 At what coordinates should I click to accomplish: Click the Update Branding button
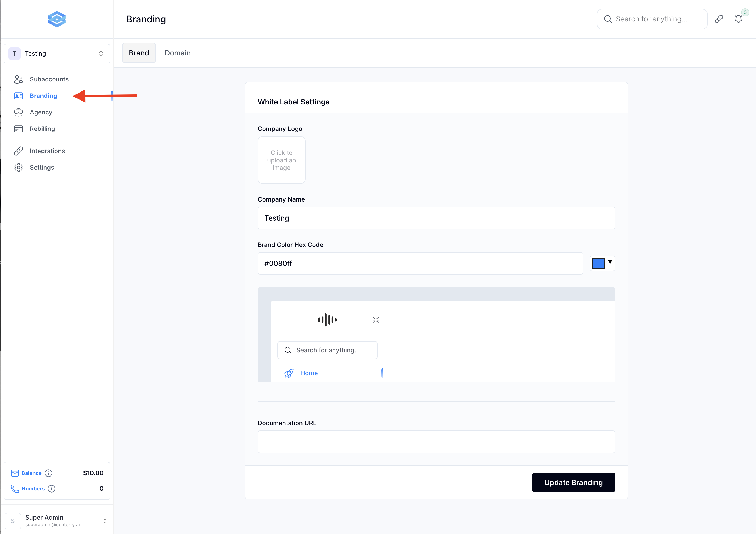click(x=573, y=482)
